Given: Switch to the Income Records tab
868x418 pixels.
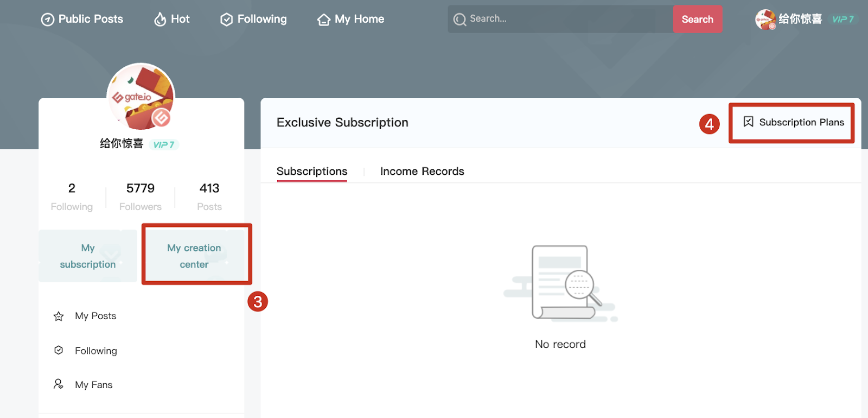Looking at the screenshot, I should click(x=422, y=172).
